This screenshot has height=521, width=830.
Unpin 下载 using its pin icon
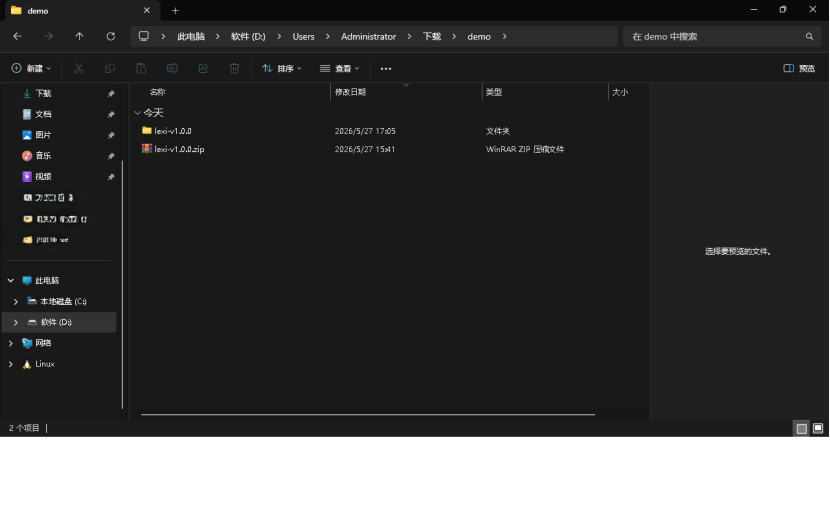click(x=111, y=94)
